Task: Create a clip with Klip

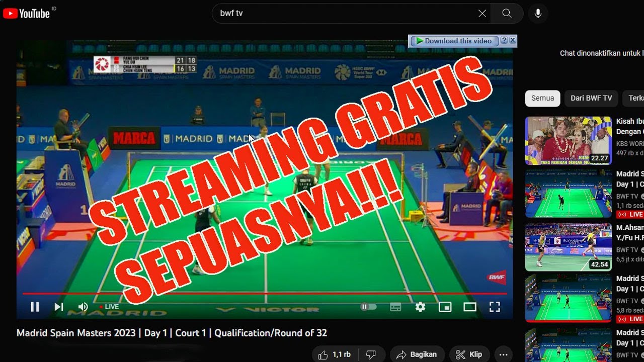Action: coord(469,355)
